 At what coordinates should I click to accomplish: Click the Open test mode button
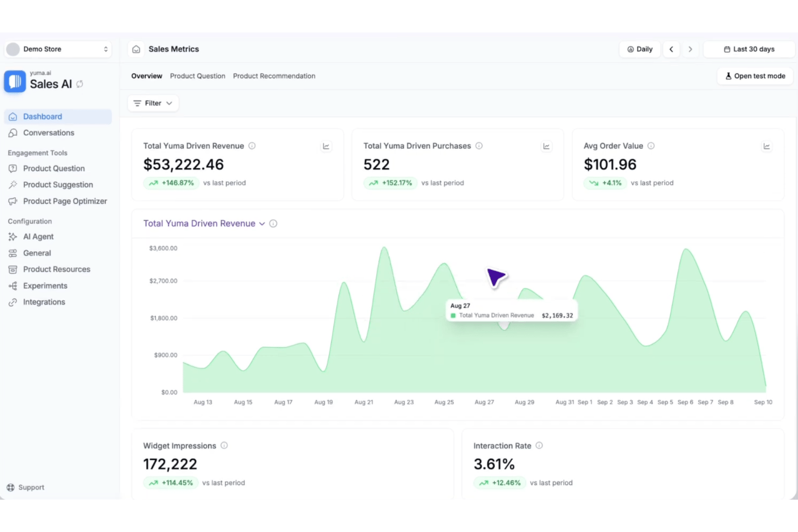755,76
